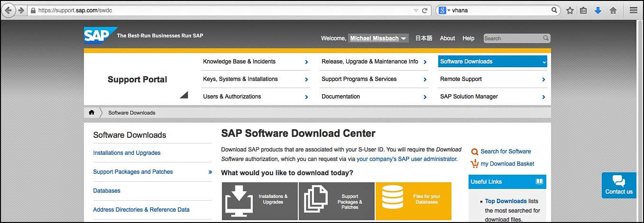644x223 pixels.
Task: Open the Michael Missbach user dropdown
Action: (x=378, y=38)
